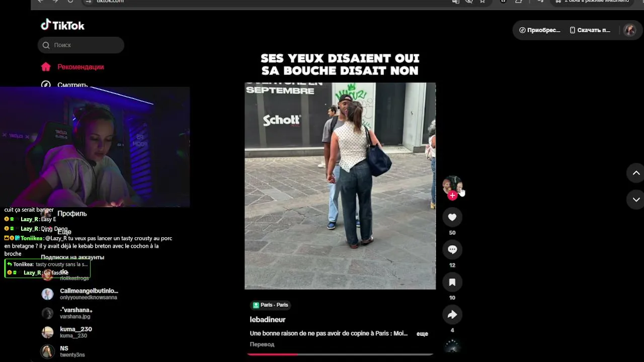Open the Рекомендации feed

pos(72,67)
